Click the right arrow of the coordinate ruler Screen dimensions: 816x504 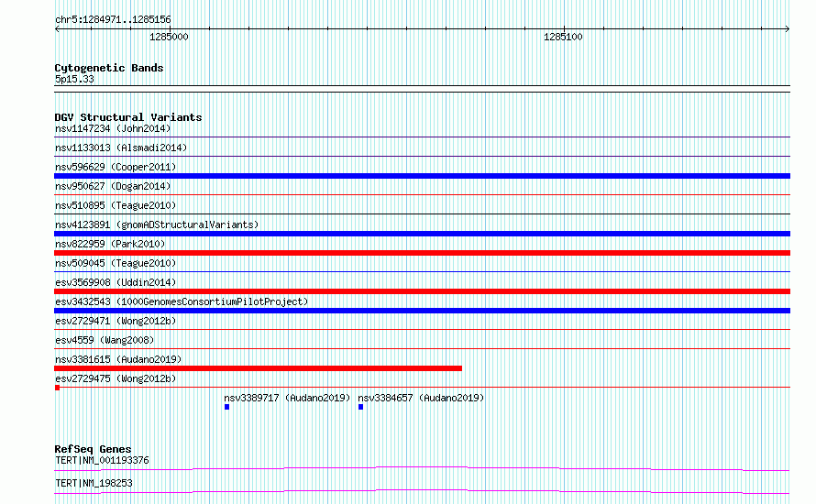point(788,28)
